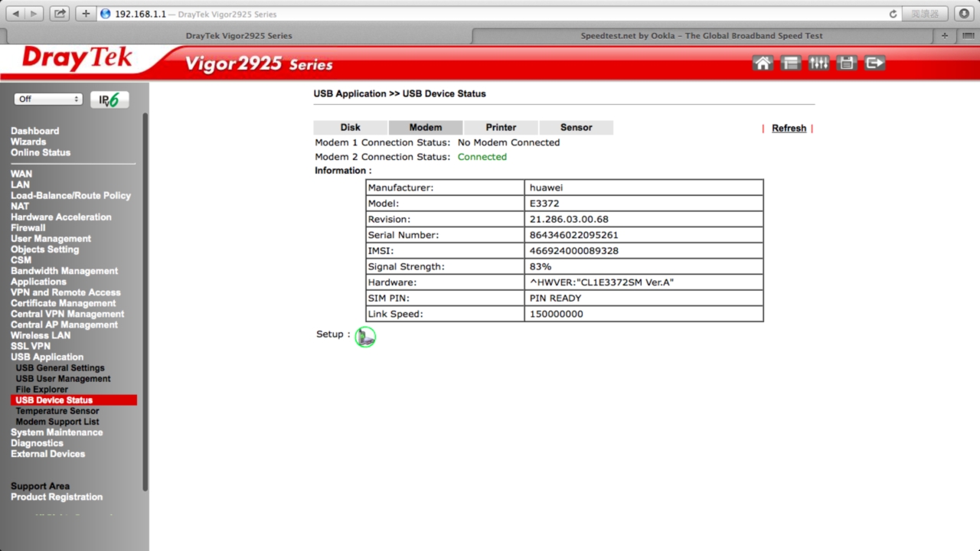This screenshot has height=551, width=980.
Task: Open the Support Area link
Action: [x=40, y=485]
